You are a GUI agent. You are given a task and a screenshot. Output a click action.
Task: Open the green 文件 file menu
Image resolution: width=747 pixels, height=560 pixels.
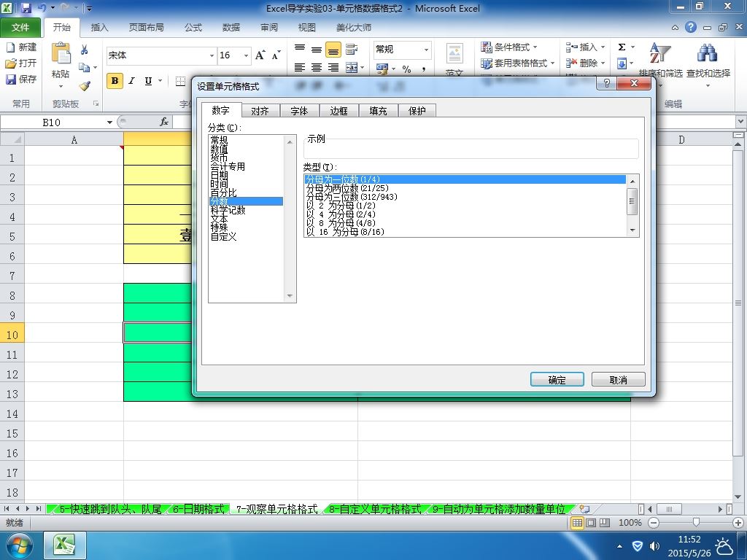[x=20, y=28]
